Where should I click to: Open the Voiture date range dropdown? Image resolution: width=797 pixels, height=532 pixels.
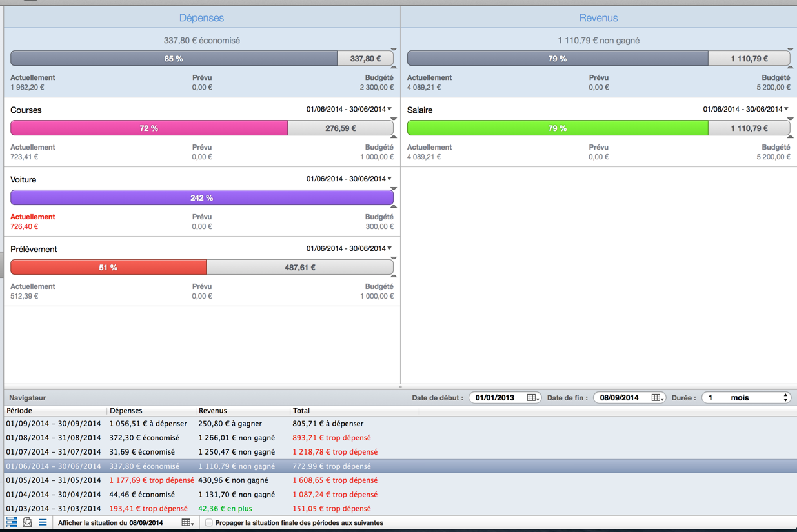[349, 179]
